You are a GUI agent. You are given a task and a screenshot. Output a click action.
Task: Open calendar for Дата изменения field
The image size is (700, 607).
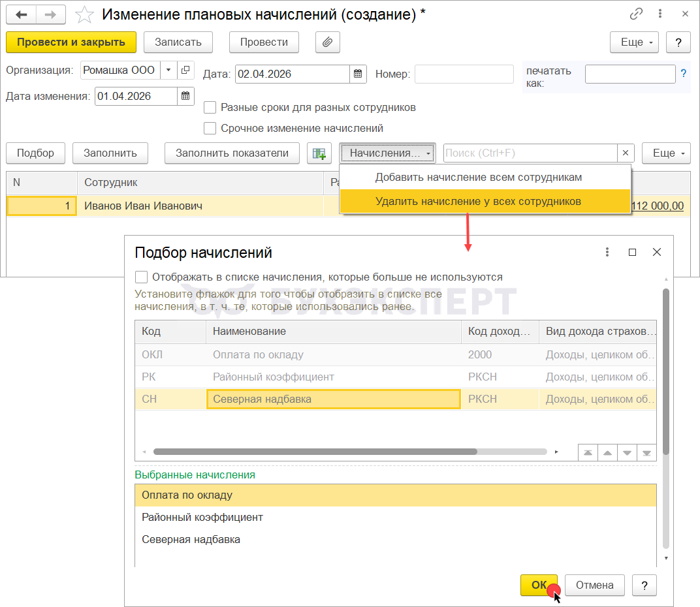tap(185, 96)
